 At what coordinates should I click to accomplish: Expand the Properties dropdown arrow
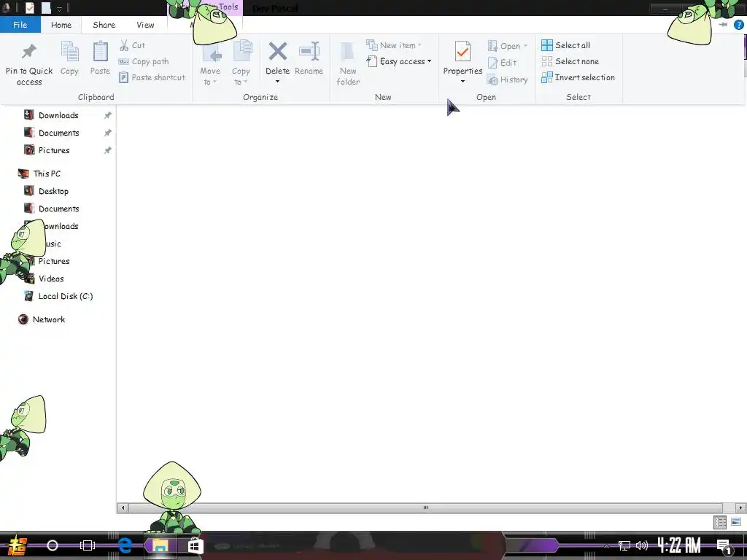(x=462, y=82)
